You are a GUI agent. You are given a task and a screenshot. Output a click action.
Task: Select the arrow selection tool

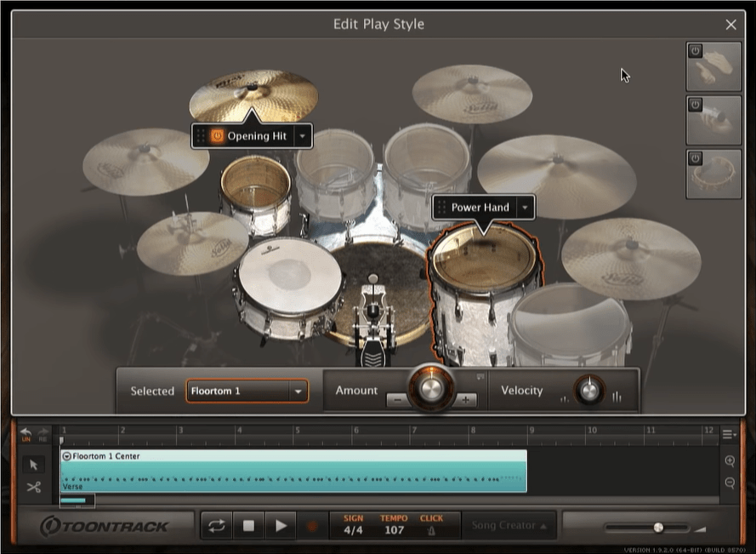click(32, 465)
